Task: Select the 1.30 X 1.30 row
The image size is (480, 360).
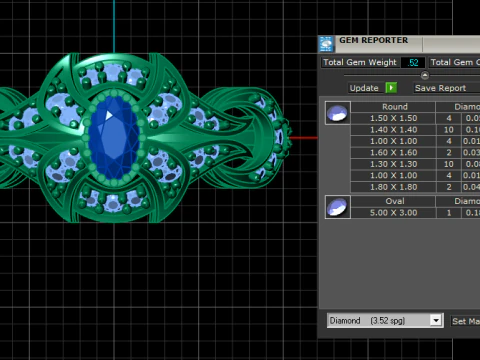Action: pos(415,164)
